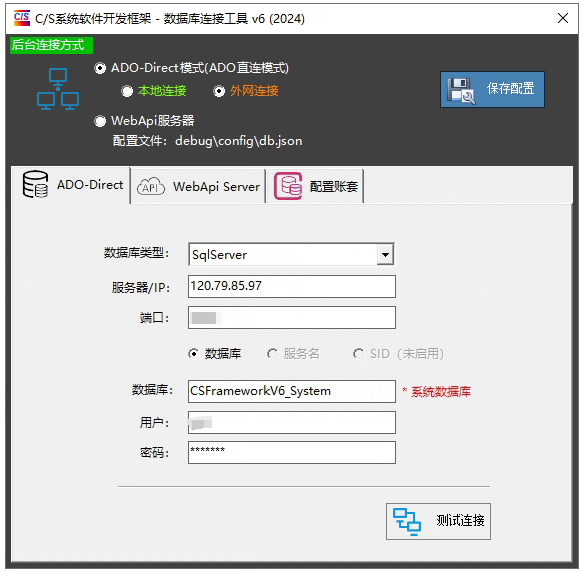Click the connected monitors icon on 测试连接 button
The height and width of the screenshot is (572, 583).
(407, 521)
